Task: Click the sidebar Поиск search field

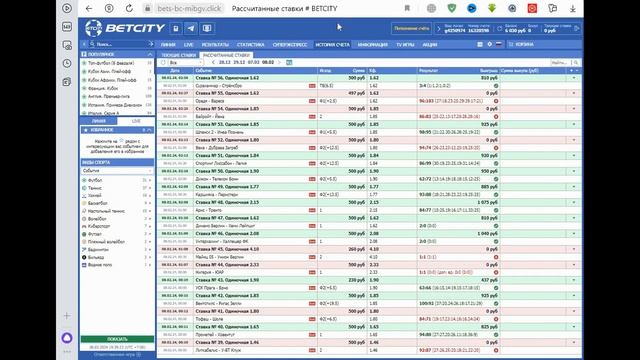Action: coord(120,44)
